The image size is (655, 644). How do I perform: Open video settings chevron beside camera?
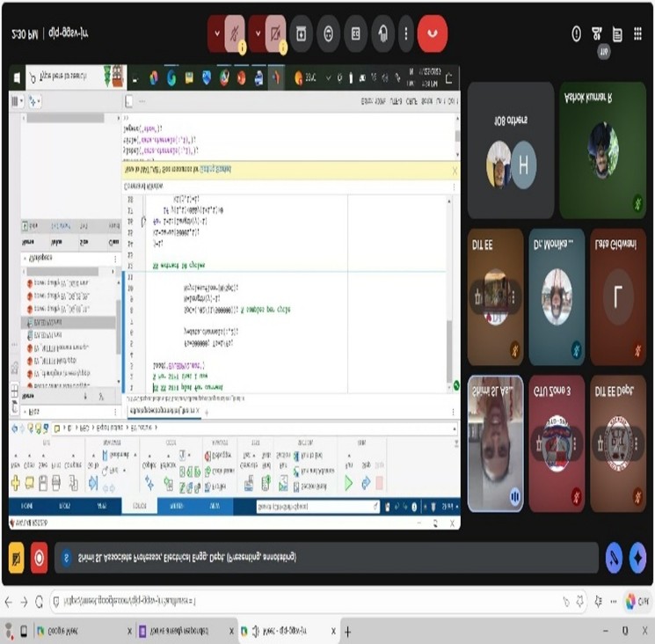point(258,33)
